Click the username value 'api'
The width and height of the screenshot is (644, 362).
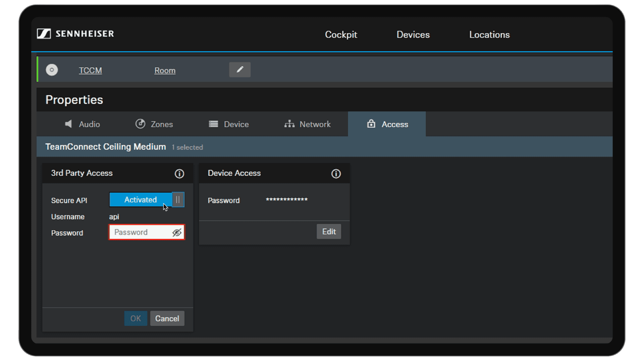click(114, 217)
